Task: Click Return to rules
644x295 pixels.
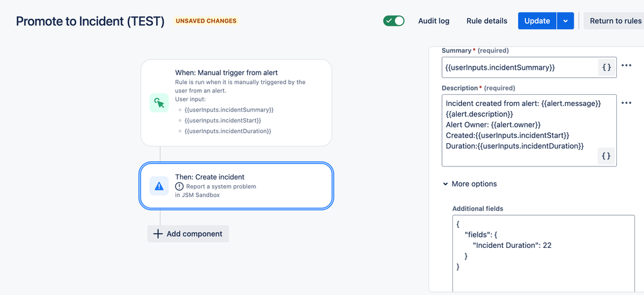Action: click(615, 21)
